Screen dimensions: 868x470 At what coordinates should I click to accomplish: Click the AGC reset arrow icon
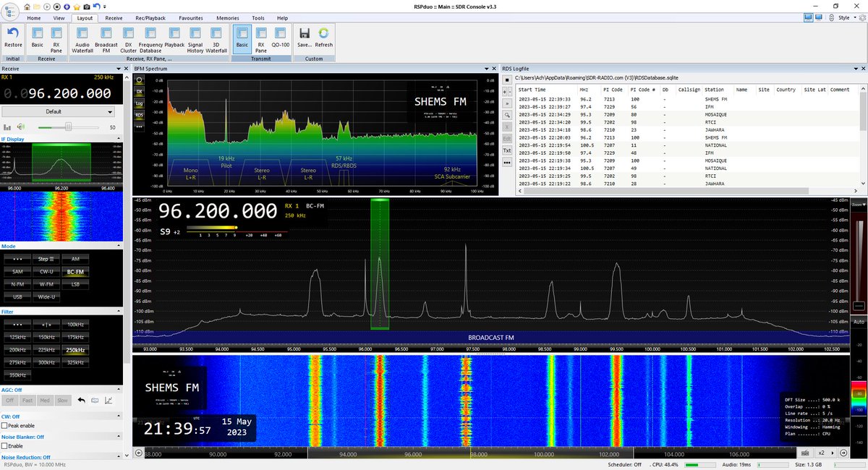pyautogui.click(x=81, y=400)
